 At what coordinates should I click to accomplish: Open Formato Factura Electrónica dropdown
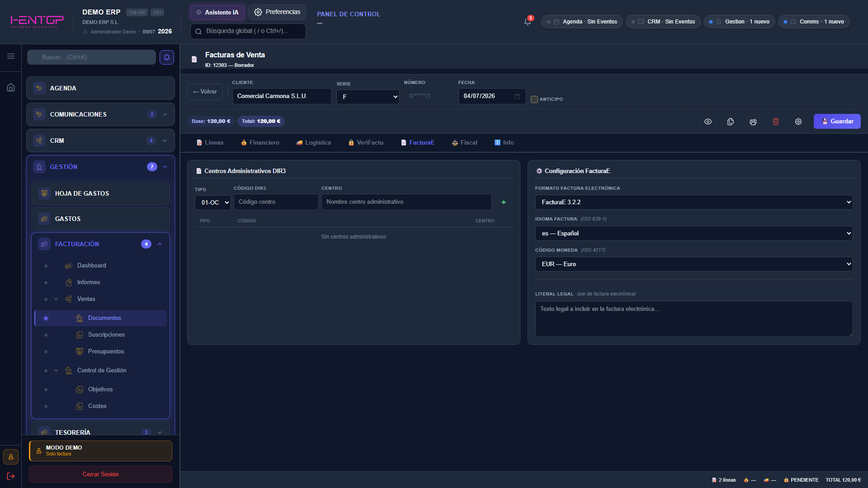(x=694, y=202)
